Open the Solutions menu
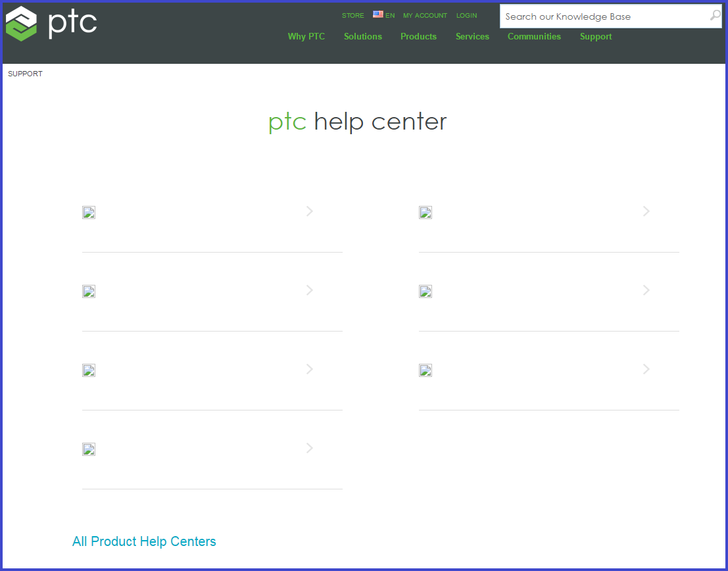This screenshot has width=728, height=571. point(363,36)
